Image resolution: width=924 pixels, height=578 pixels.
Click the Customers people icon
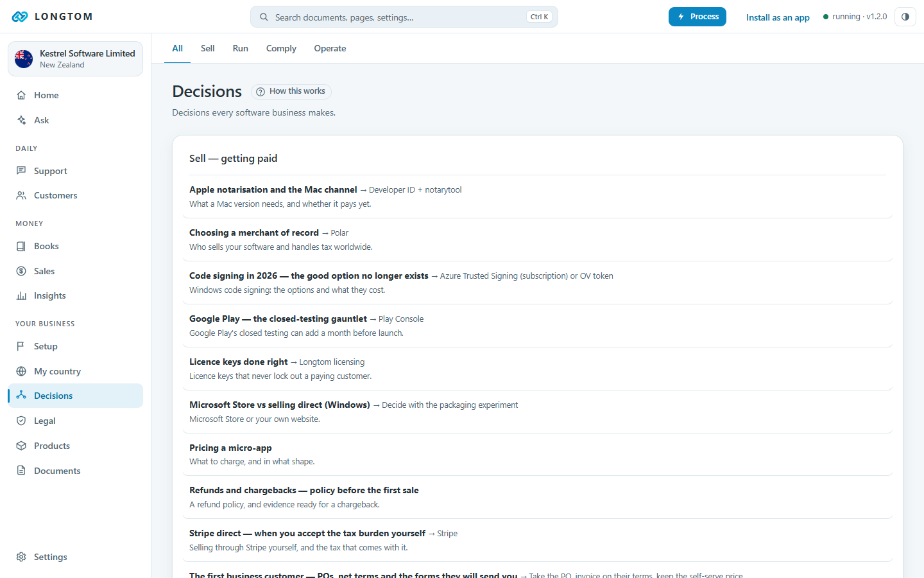pyautogui.click(x=21, y=195)
